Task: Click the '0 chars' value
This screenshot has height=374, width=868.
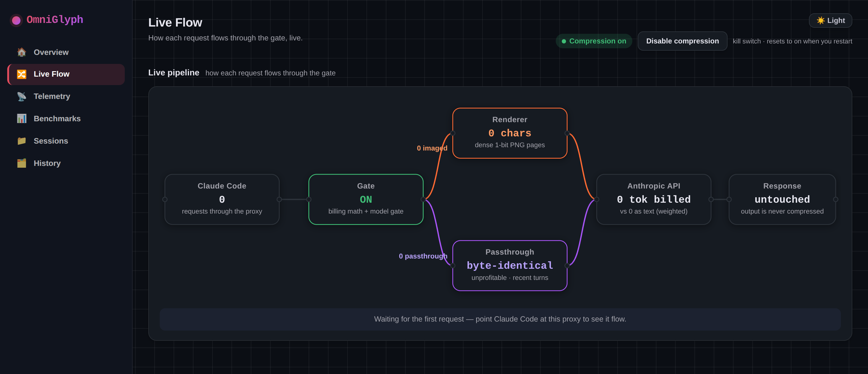Action: [509, 133]
